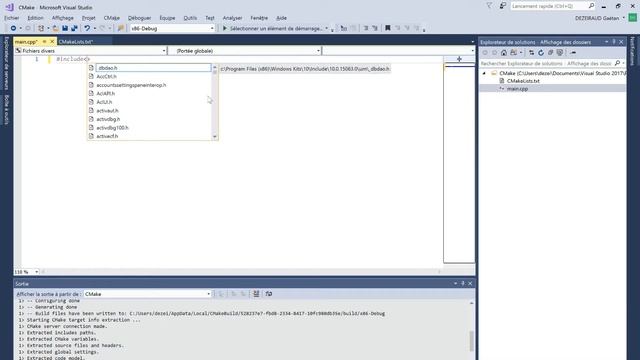Viewport: 640px width, 360px height.
Task: Open the Affichage menu
Action: [x=62, y=18]
